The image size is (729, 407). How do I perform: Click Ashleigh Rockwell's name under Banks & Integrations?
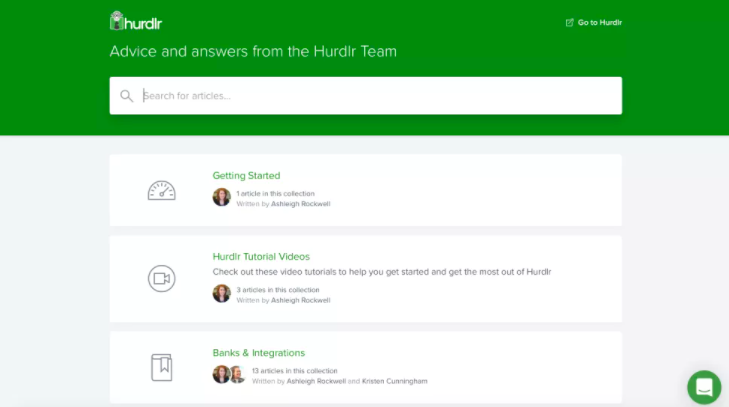tap(316, 381)
